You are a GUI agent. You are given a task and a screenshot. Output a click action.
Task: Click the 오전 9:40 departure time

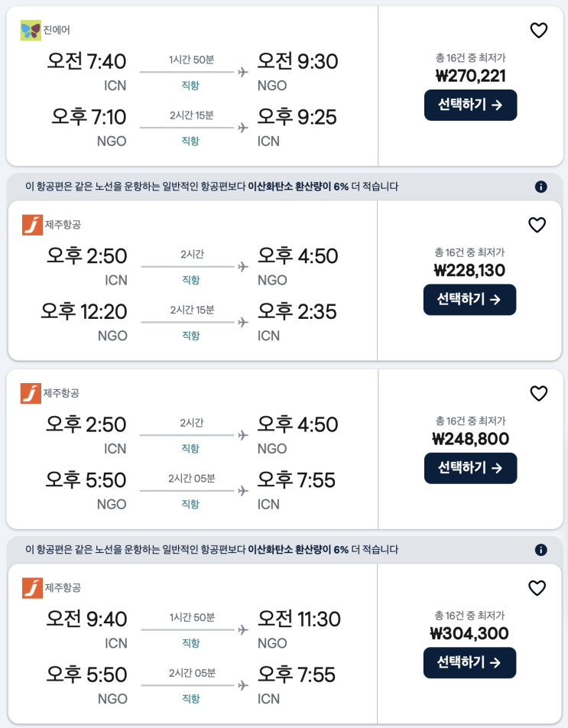(x=86, y=619)
